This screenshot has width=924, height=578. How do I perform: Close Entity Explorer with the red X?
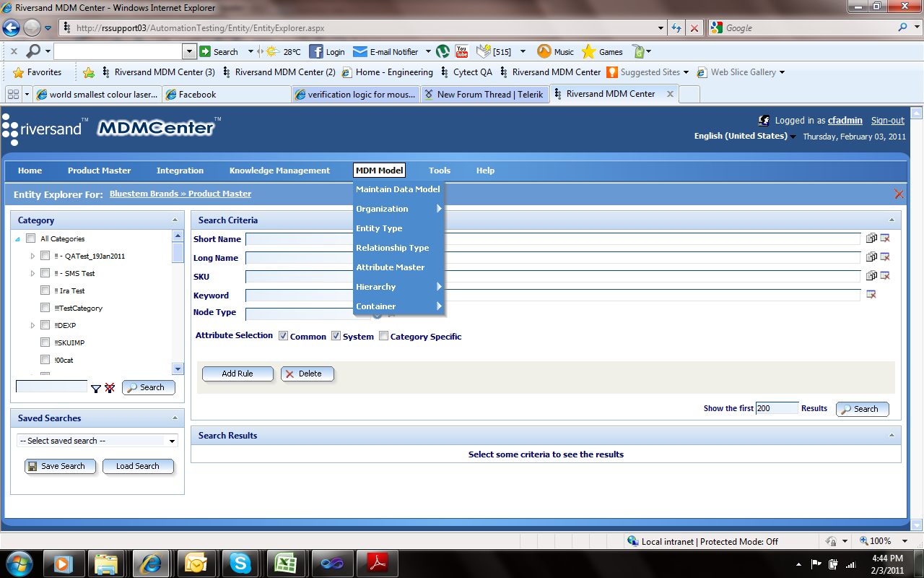[x=899, y=194]
